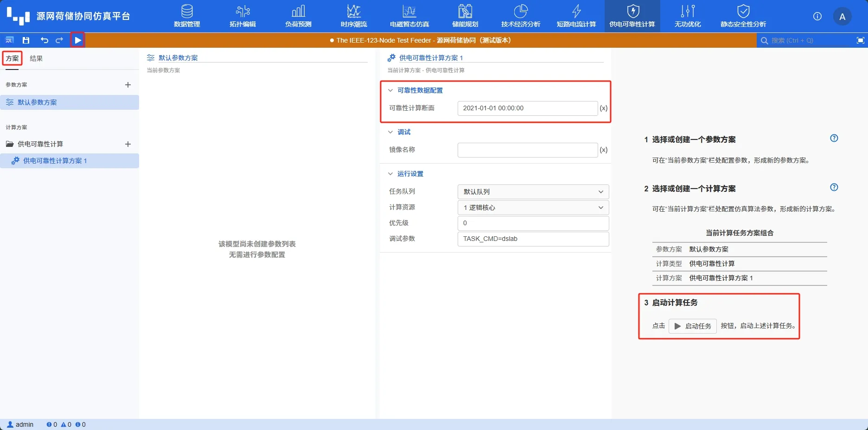Image resolution: width=868 pixels, height=430 pixels.
Task: Open the 电磁暂态仿真 module
Action: click(409, 16)
